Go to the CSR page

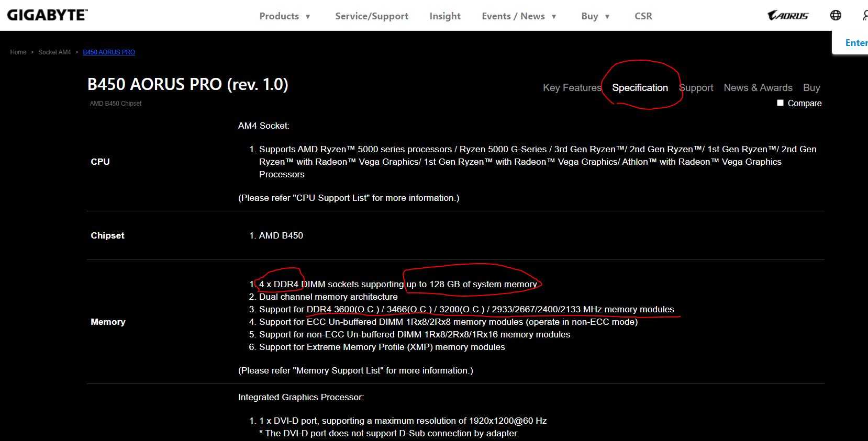coord(643,16)
